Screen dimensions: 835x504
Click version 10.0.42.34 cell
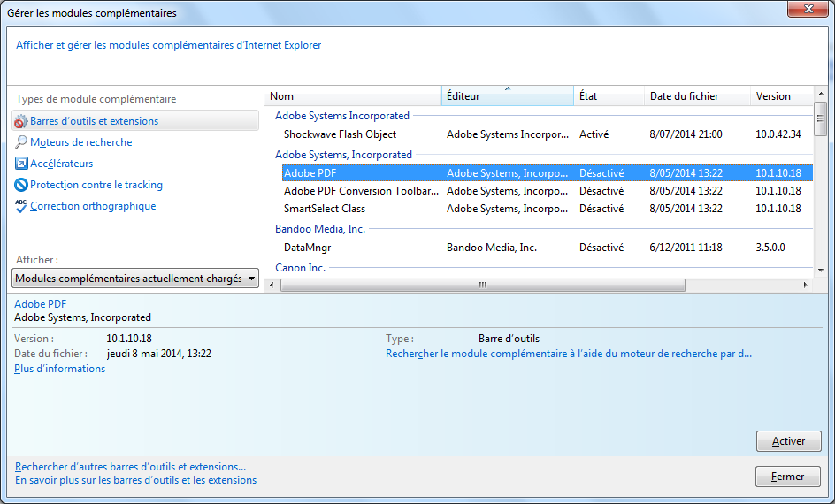(x=778, y=134)
